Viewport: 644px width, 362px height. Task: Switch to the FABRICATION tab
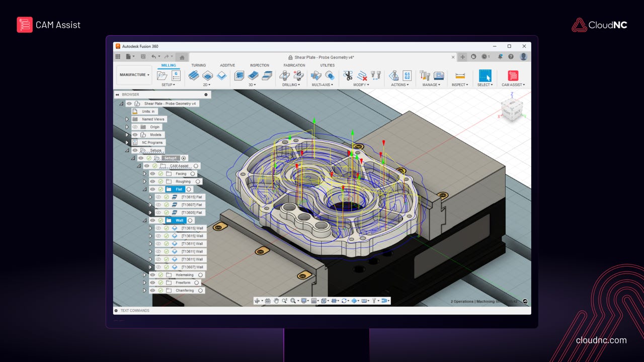[x=294, y=65]
